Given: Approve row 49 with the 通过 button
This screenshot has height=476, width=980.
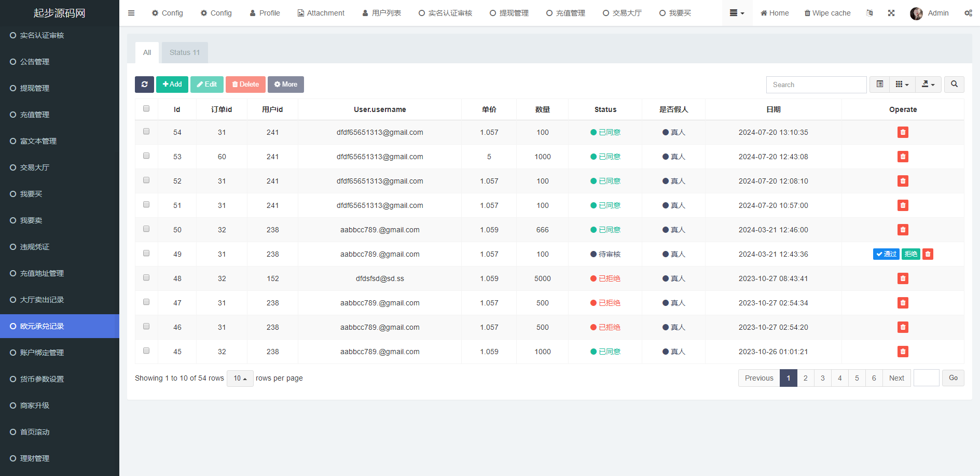Looking at the screenshot, I should 886,254.
